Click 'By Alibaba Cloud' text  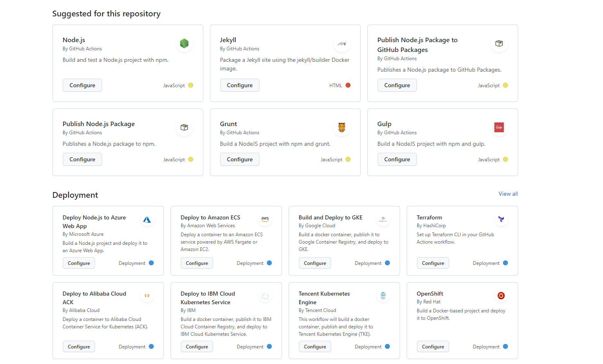(81, 310)
